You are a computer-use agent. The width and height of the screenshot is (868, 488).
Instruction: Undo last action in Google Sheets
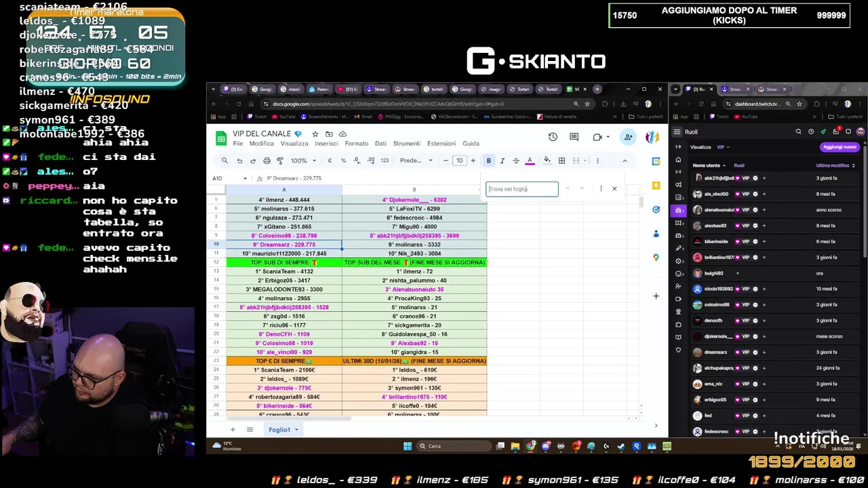[x=239, y=161]
